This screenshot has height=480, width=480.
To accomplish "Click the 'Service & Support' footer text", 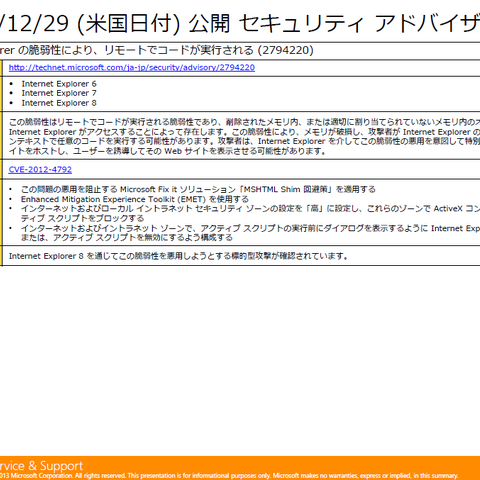I will click(41, 466).
